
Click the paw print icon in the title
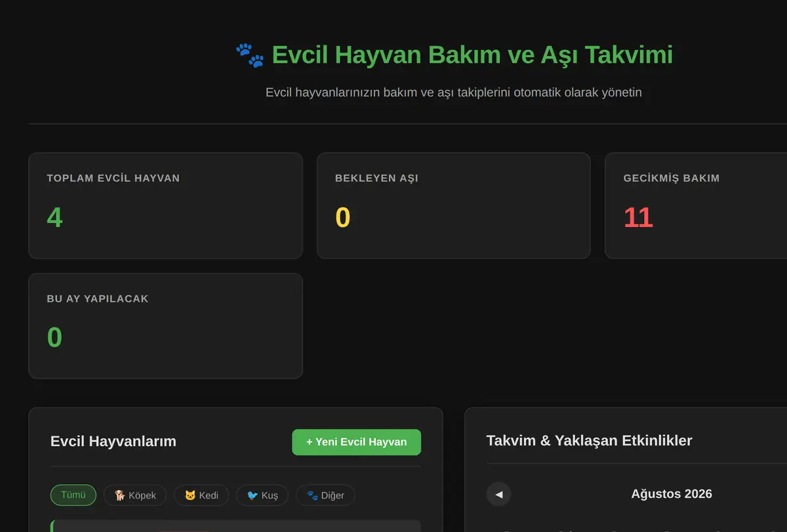pyautogui.click(x=250, y=56)
